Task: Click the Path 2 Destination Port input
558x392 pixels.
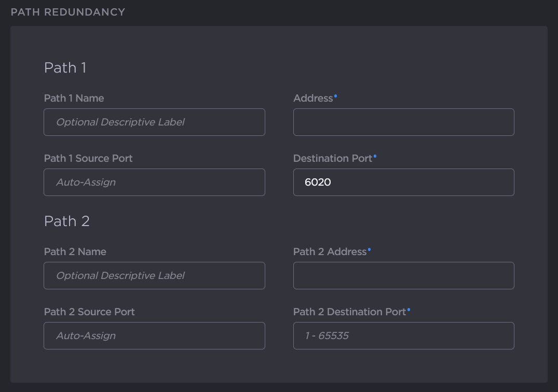Action: (x=403, y=335)
